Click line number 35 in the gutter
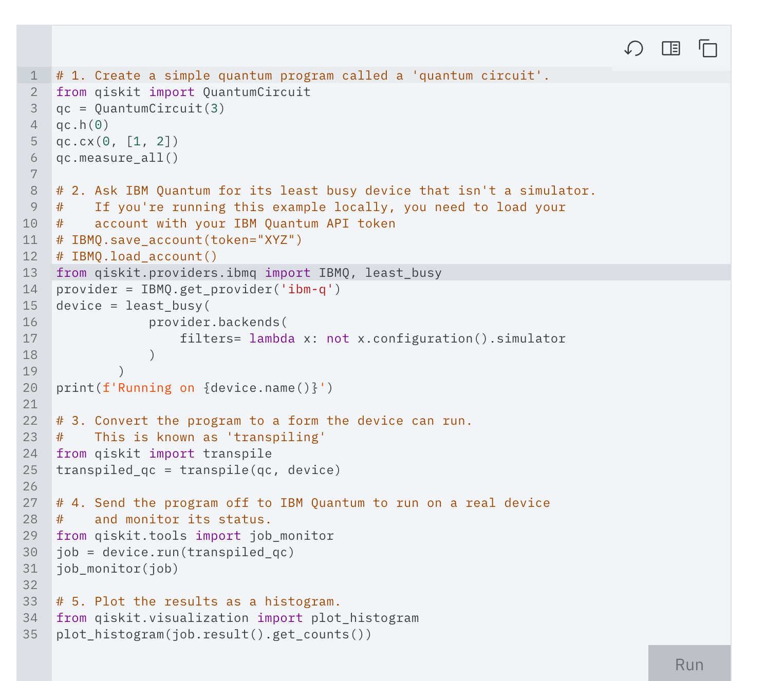Viewport: 784px width, 681px height. click(x=30, y=634)
